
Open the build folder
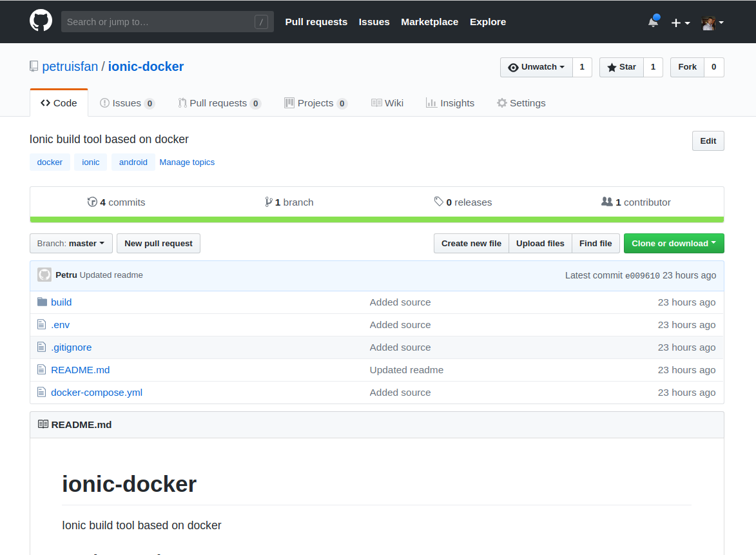(61, 302)
